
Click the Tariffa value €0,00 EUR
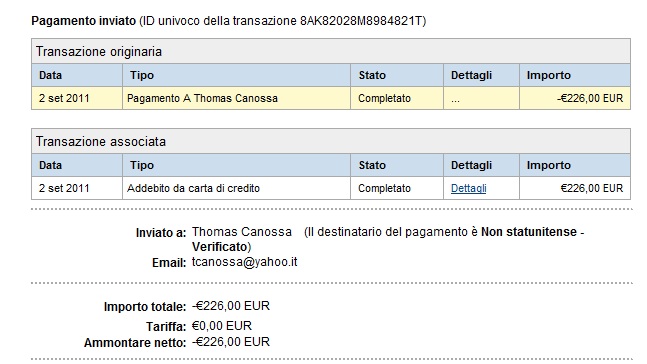pos(222,326)
